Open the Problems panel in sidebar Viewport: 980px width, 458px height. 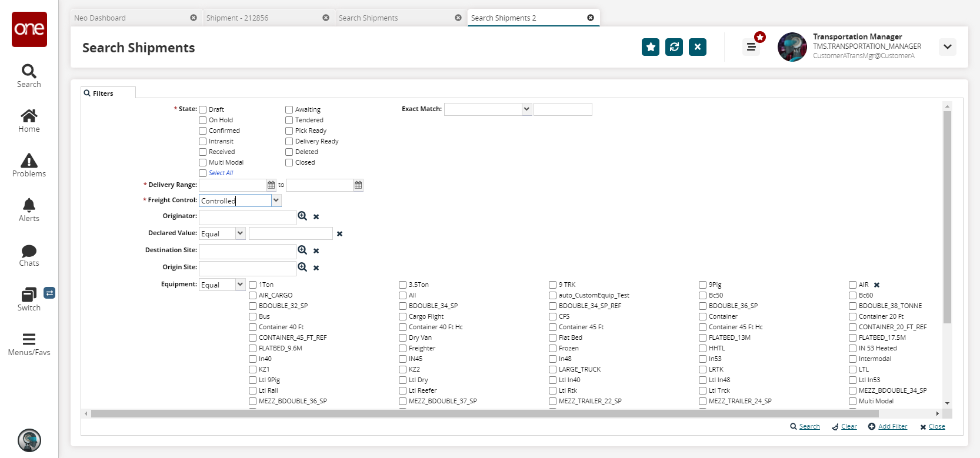point(29,165)
